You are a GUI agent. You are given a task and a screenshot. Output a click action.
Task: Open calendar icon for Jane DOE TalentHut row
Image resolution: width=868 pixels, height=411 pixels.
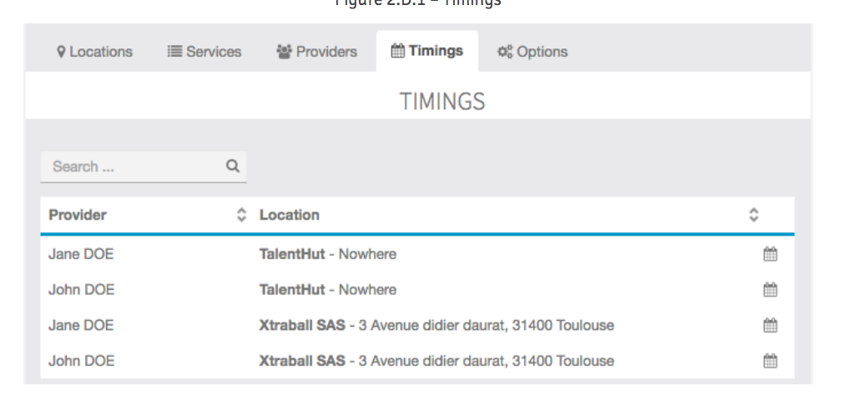(x=770, y=255)
